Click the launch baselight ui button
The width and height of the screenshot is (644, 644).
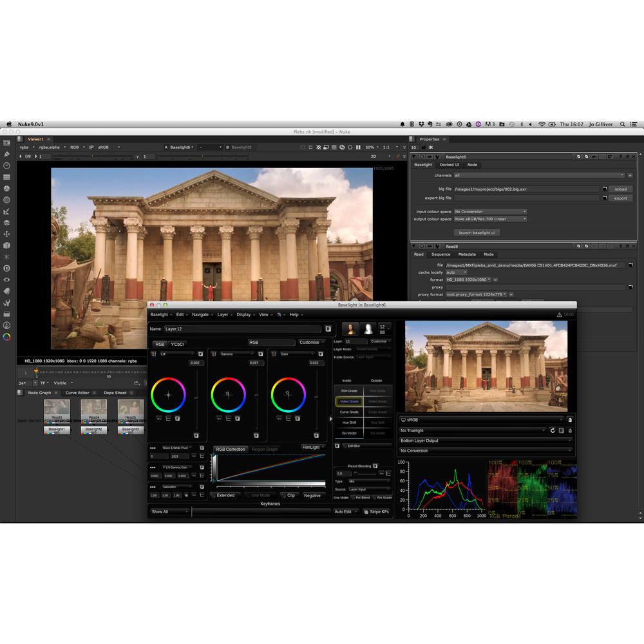pos(477,232)
